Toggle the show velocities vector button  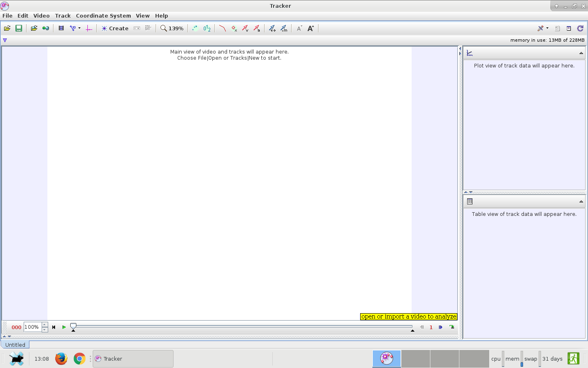pos(245,28)
